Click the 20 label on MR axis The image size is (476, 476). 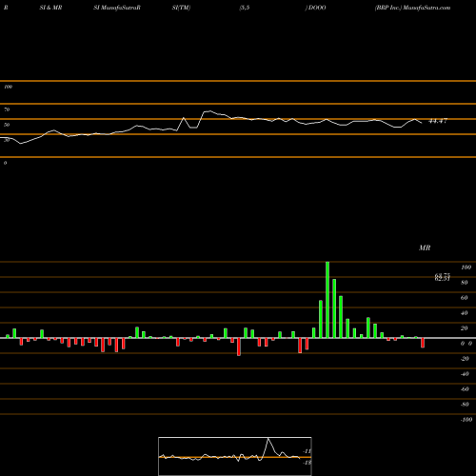tap(465, 328)
